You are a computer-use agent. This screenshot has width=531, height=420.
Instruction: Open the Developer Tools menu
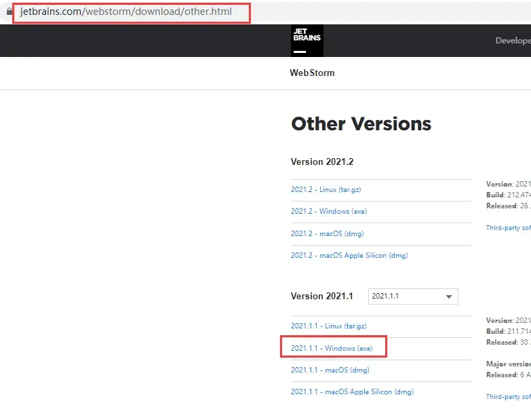tap(513, 40)
